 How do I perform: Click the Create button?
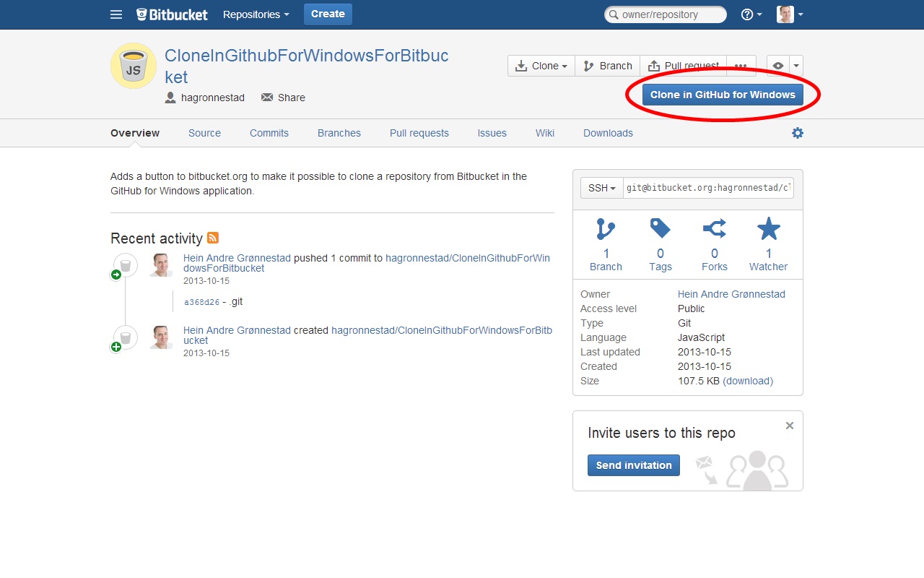pyautogui.click(x=328, y=14)
